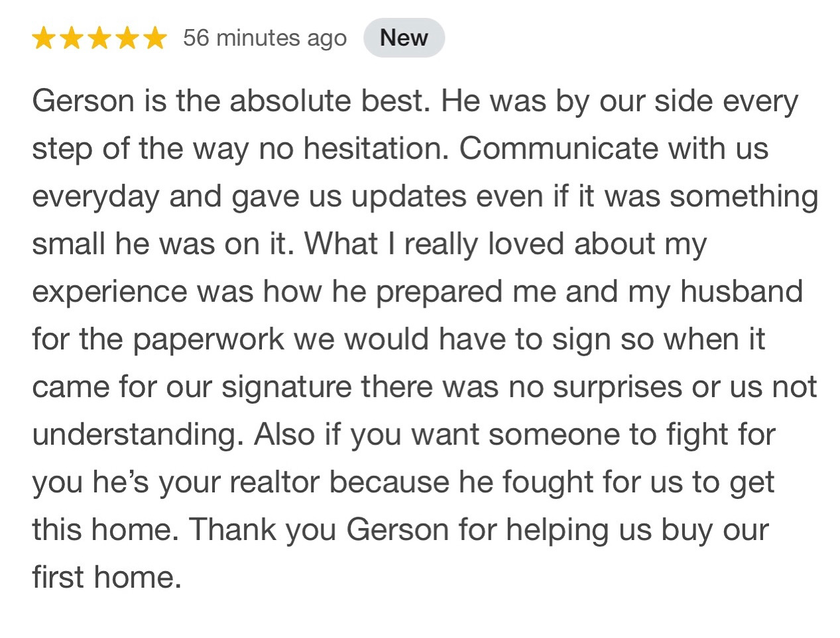This screenshot has width=840, height=638.
Task: Click the word "updates" in the review
Action: point(409,197)
